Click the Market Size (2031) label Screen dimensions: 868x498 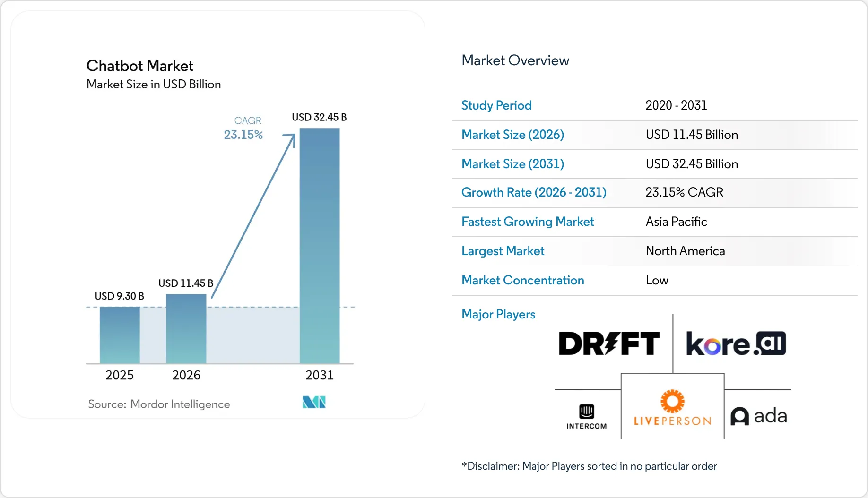[513, 164]
